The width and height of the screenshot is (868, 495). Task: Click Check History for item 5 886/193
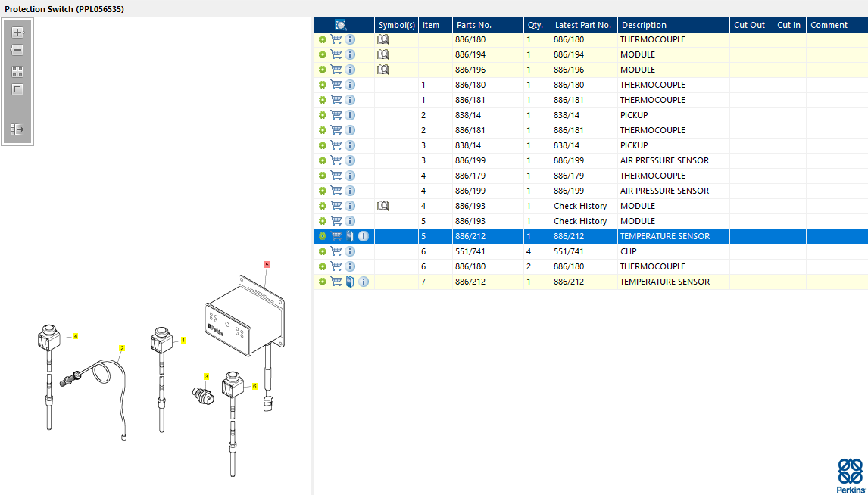(x=580, y=221)
